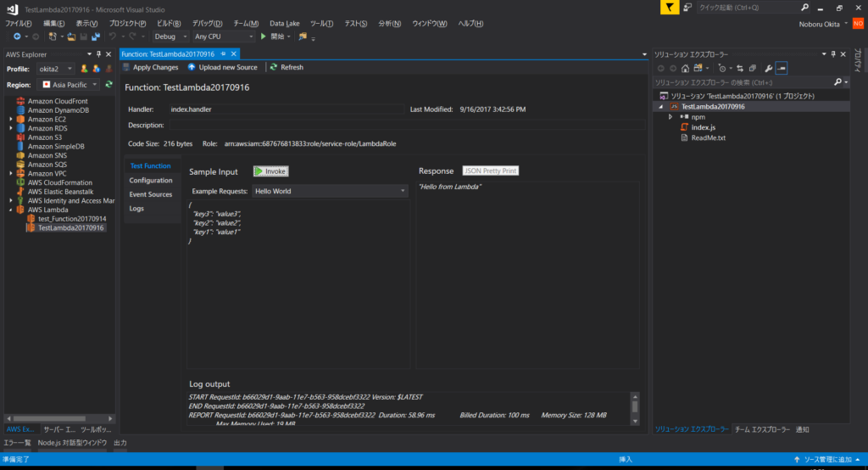868x470 pixels.
Task: Click the Handler input field index.handler
Action: [287, 109]
